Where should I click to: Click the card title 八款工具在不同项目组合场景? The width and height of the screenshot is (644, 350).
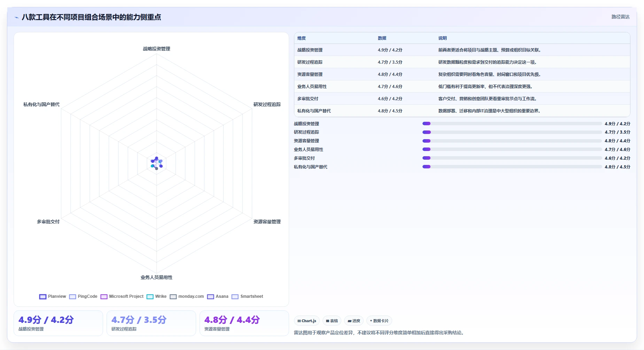click(91, 17)
